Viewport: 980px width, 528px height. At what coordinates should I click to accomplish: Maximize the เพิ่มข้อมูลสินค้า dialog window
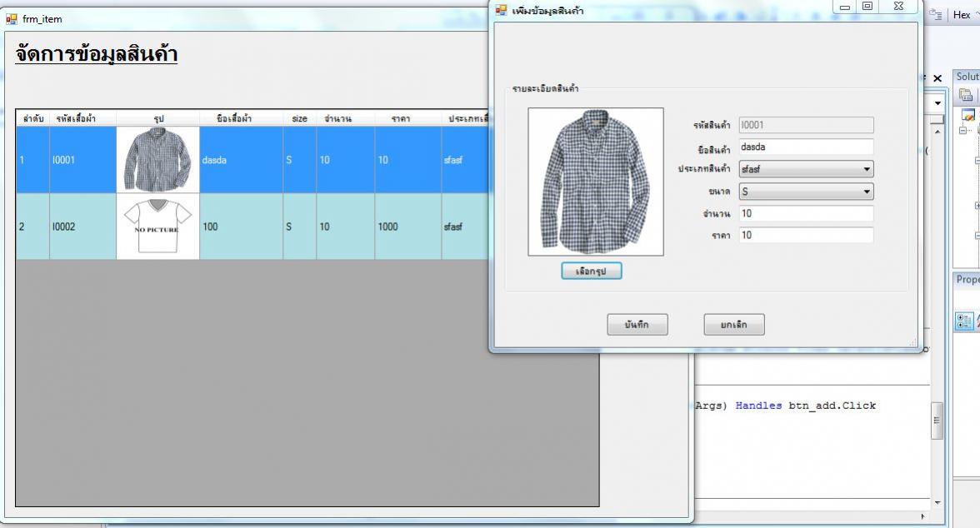click(867, 7)
